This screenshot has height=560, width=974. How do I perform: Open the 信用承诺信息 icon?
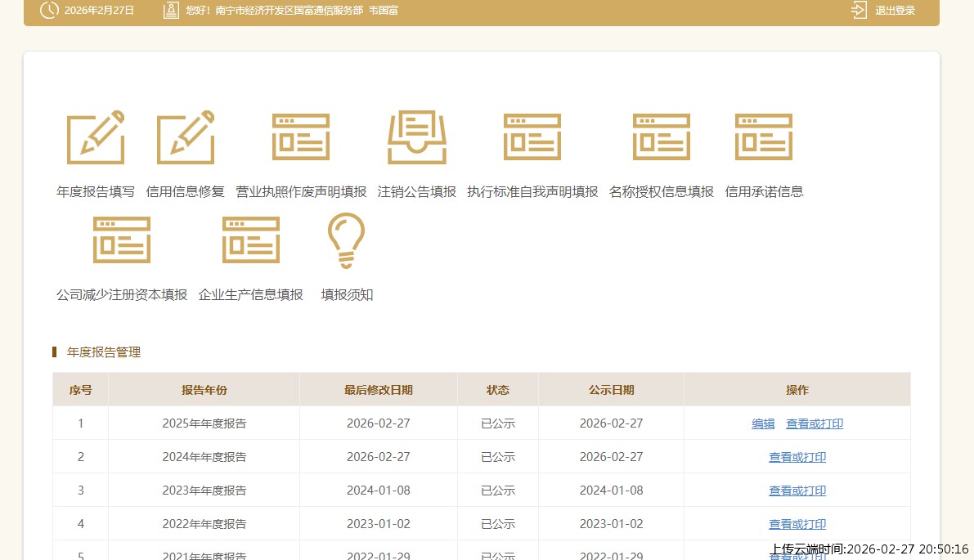click(764, 137)
